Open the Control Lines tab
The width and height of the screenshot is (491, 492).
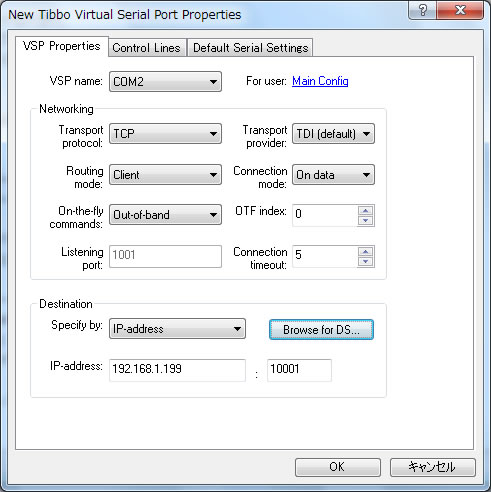pos(147,48)
